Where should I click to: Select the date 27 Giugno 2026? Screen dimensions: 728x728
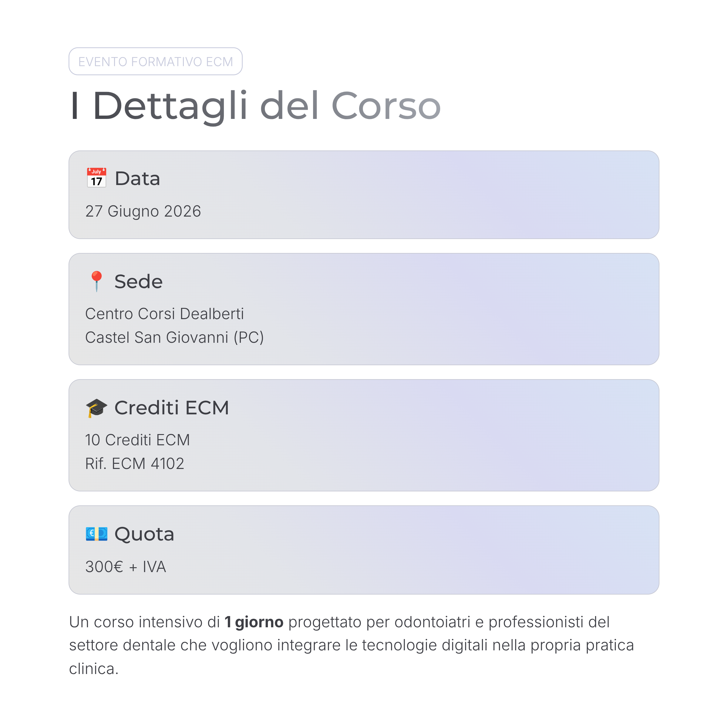pyautogui.click(x=143, y=211)
